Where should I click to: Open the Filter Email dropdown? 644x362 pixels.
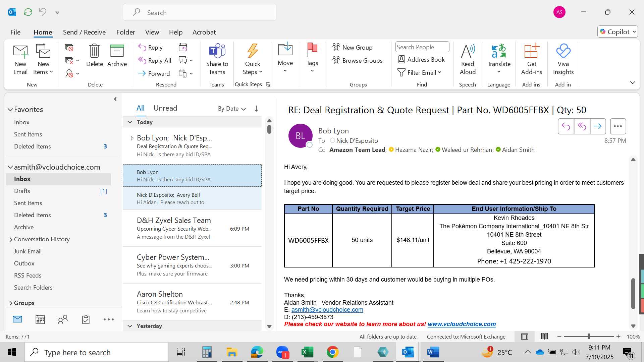[x=419, y=73]
